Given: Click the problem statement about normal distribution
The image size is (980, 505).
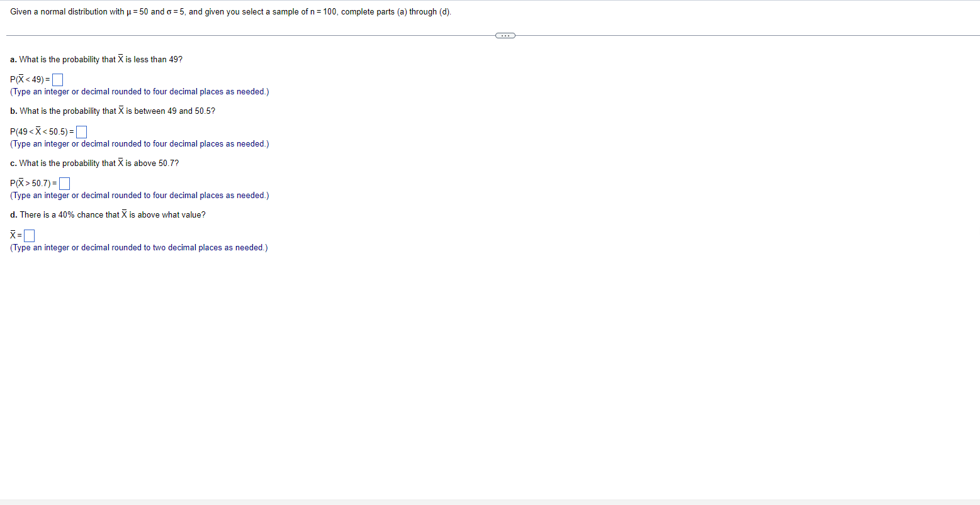Looking at the screenshot, I should (x=230, y=11).
